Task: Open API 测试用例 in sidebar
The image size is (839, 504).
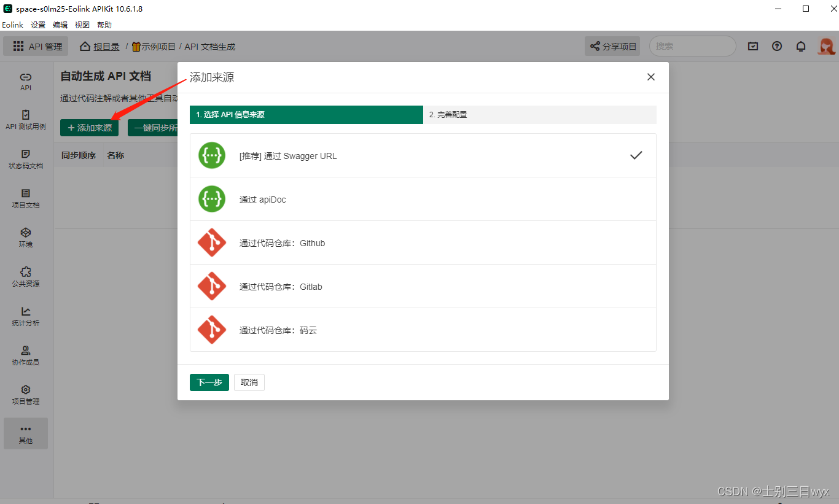Action: tap(26, 120)
